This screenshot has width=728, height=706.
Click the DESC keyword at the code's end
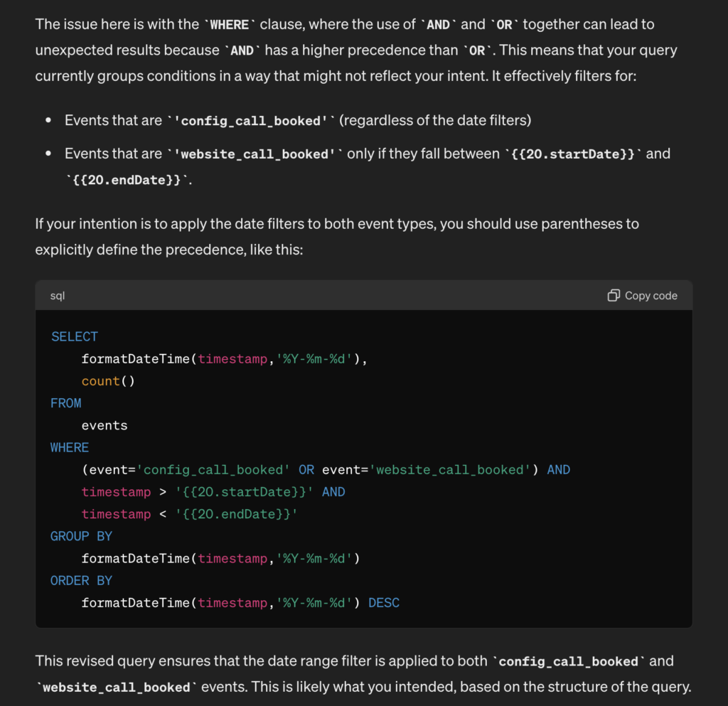click(384, 603)
